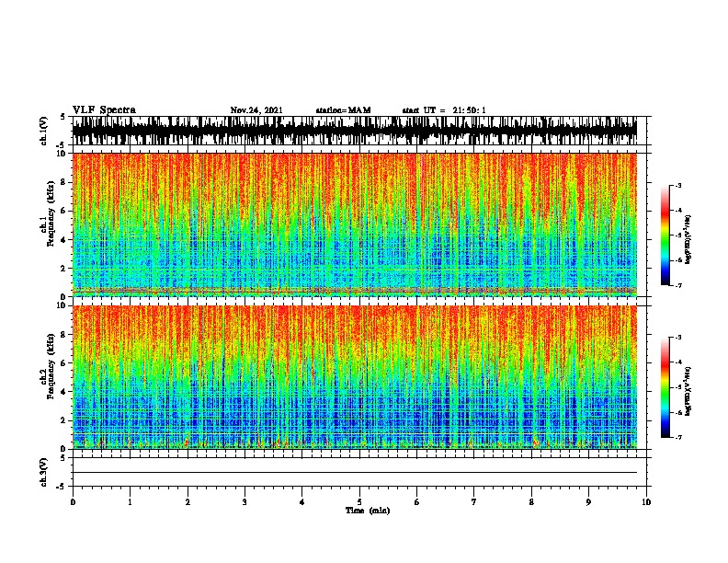728x563 pixels.
Task: Click the "10" top tick on ch.2 frequency axis
Action: pyautogui.click(x=63, y=305)
